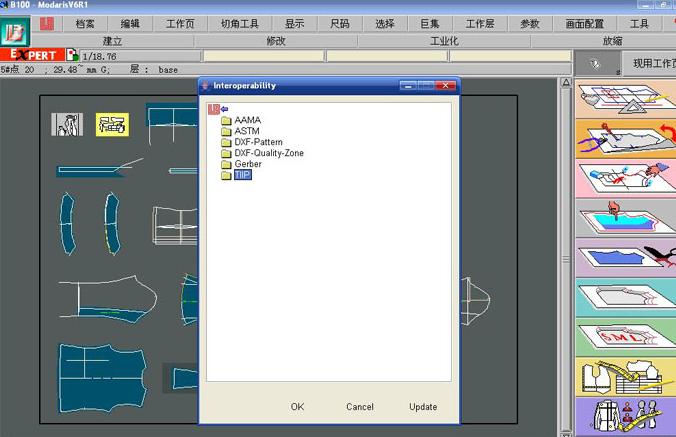Open the DXF-Pattern folder
Viewport: 676px width, 437px height.
point(258,142)
